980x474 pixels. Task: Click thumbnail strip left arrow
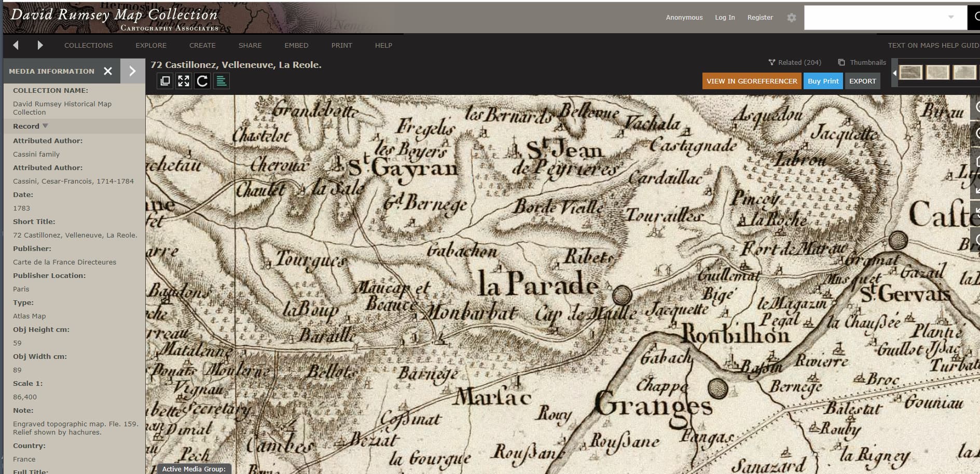point(894,73)
